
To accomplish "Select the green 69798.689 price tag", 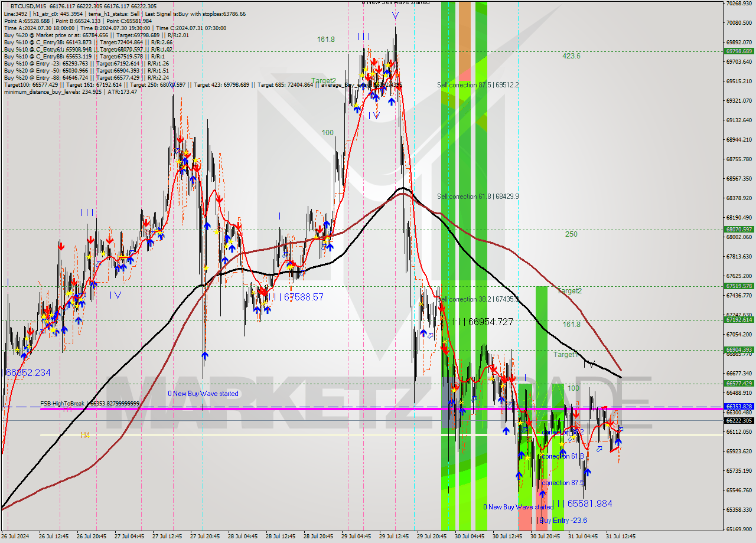I will point(738,51).
